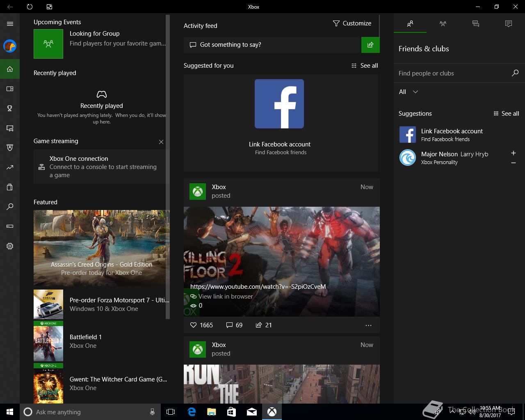Dismiss the Game streaming section
Image resolution: width=525 pixels, height=420 pixels.
coord(161,142)
